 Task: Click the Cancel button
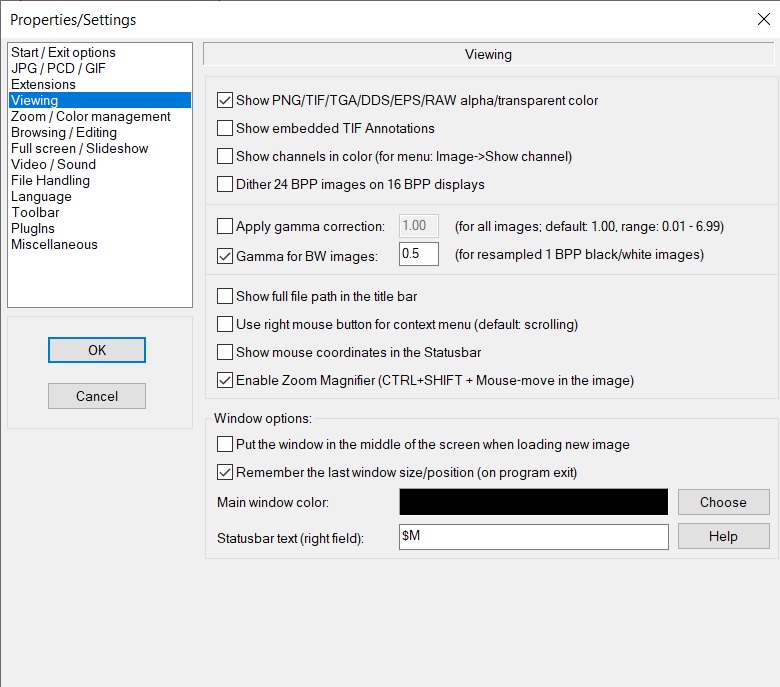(x=97, y=396)
